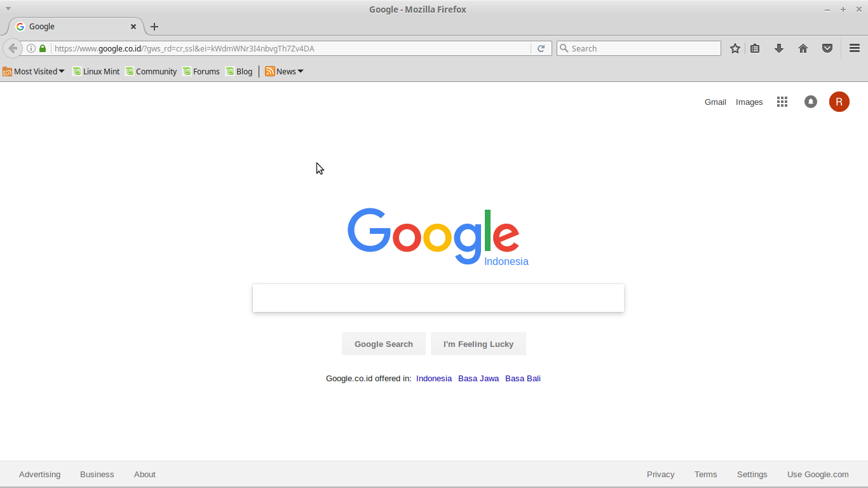Screen dimensions: 868x488
Task: Open Google notifications bell
Action: 811,102
